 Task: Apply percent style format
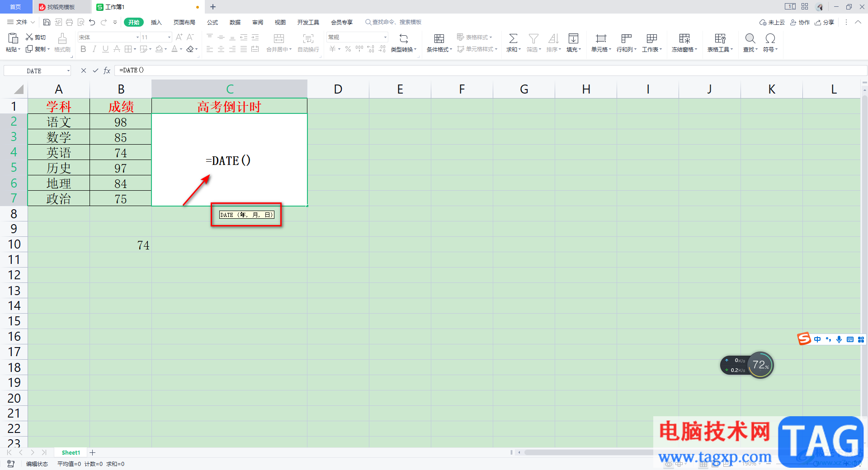tap(348, 49)
